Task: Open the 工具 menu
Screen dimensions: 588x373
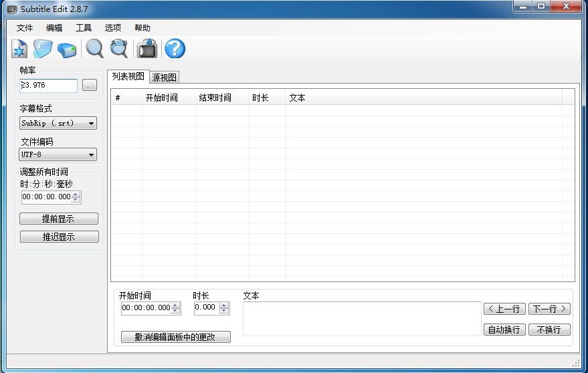Action: (84, 28)
